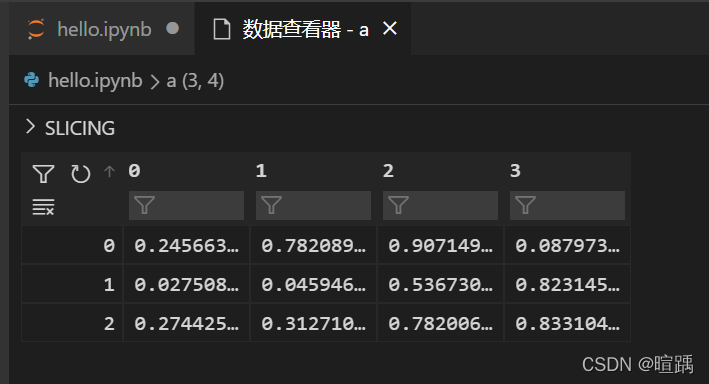Click hello.ipynb in the breadcrumb
709x384 pixels.
(x=95, y=81)
